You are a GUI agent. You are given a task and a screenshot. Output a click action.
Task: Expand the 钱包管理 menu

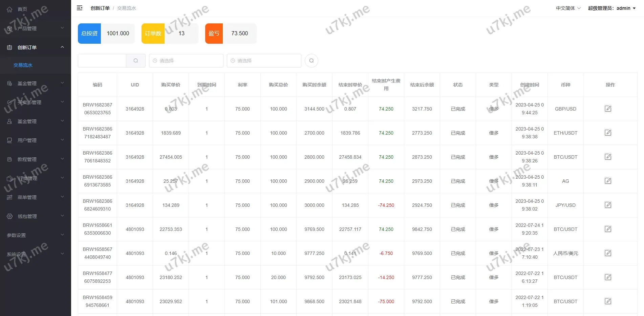[35, 216]
